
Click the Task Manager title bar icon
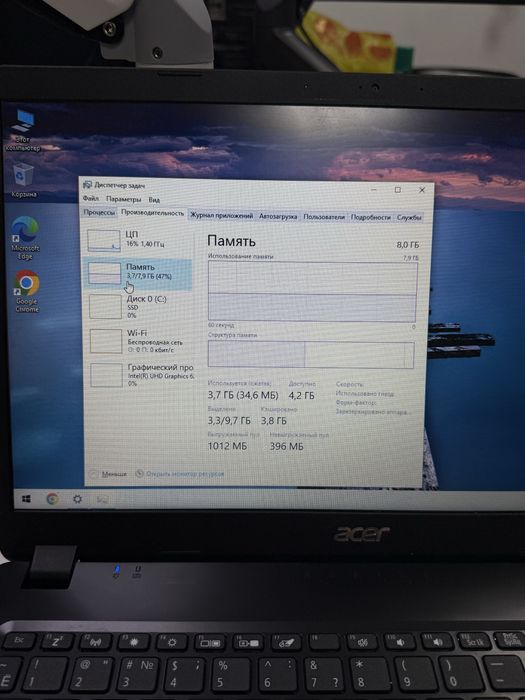88,185
